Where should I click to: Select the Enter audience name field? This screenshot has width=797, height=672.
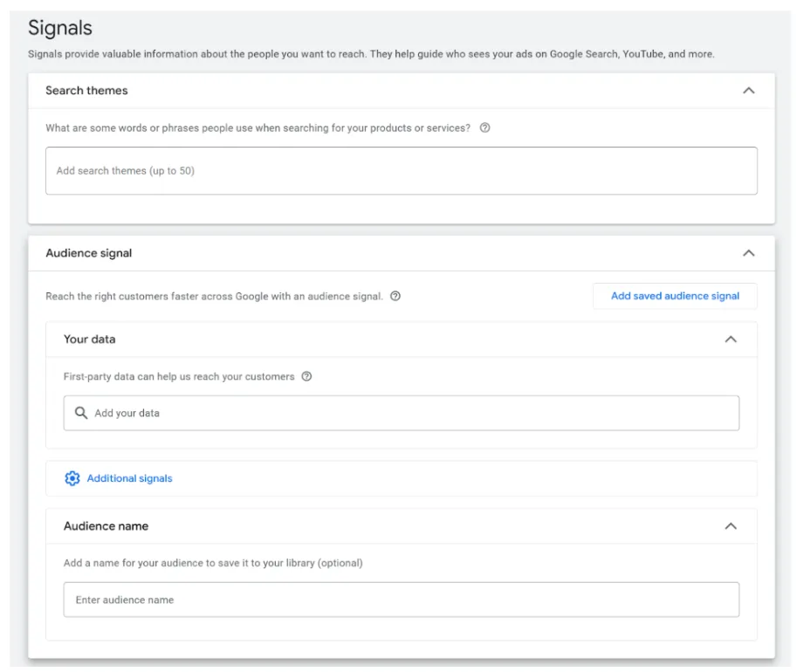click(x=402, y=600)
